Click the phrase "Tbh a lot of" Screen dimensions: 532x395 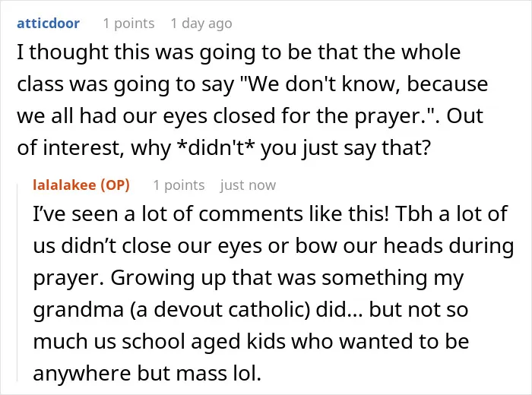click(x=451, y=214)
